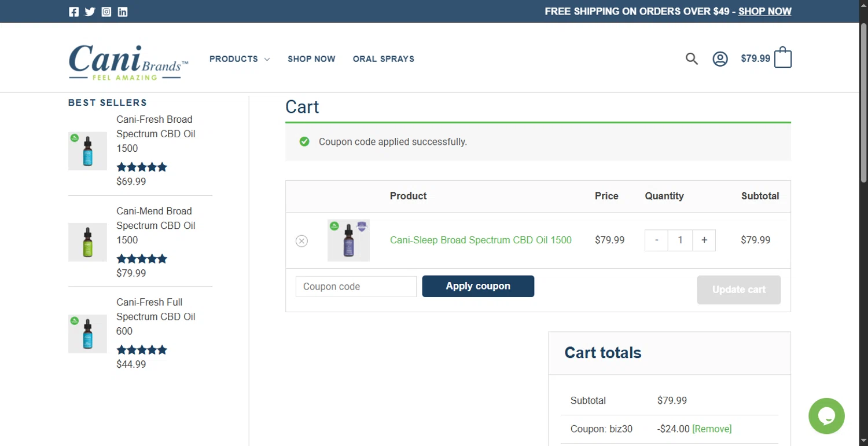Click the Cani-Fresh Full Spectrum 600 thumbnail
Screen dimensions: 868x446
click(x=87, y=334)
